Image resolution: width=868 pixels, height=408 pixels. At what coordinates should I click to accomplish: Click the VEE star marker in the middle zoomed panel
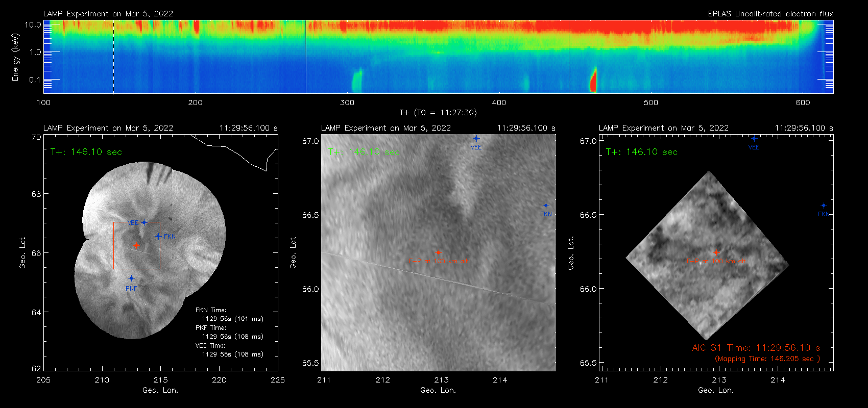pyautogui.click(x=476, y=138)
